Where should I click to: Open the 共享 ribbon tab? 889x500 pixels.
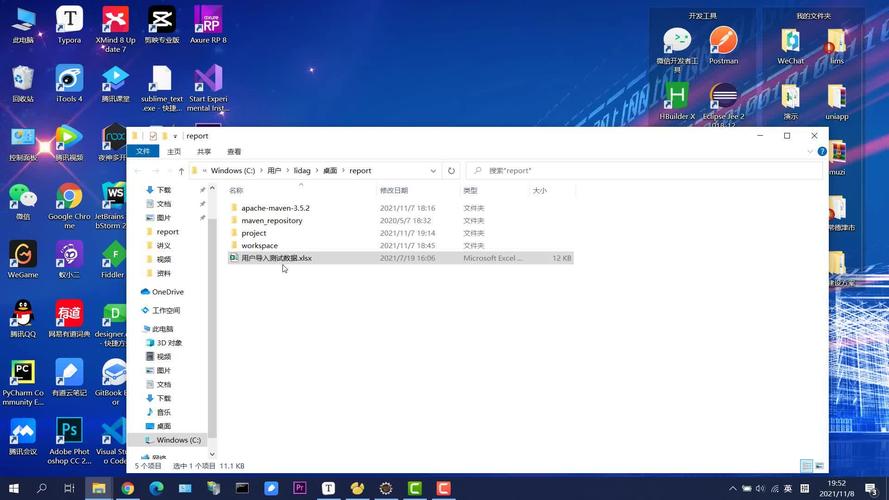click(x=204, y=151)
